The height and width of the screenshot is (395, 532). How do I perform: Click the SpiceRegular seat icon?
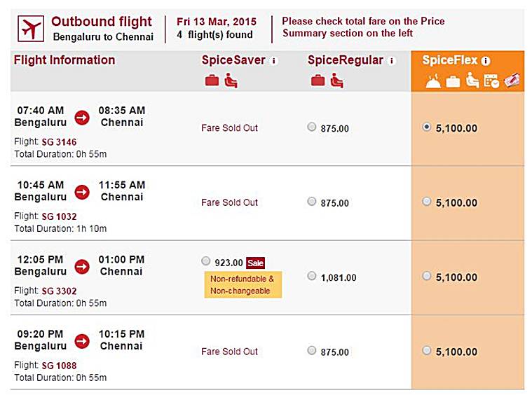tap(336, 81)
